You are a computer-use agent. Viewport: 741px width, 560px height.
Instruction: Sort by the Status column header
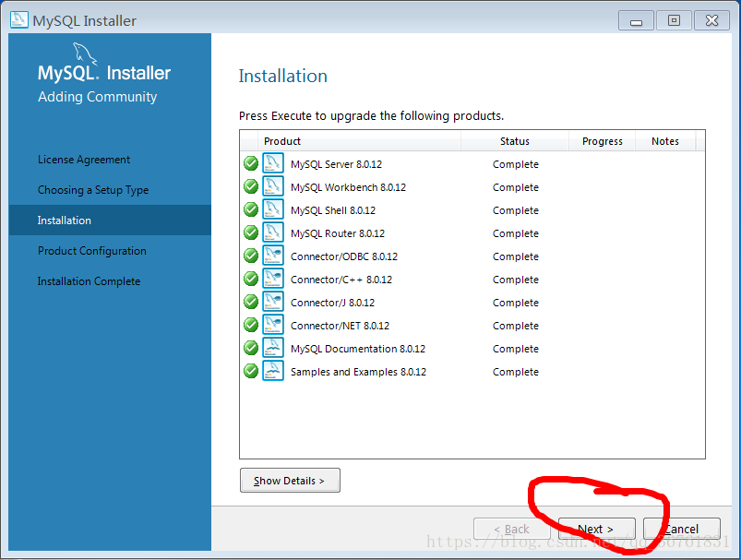click(x=515, y=141)
